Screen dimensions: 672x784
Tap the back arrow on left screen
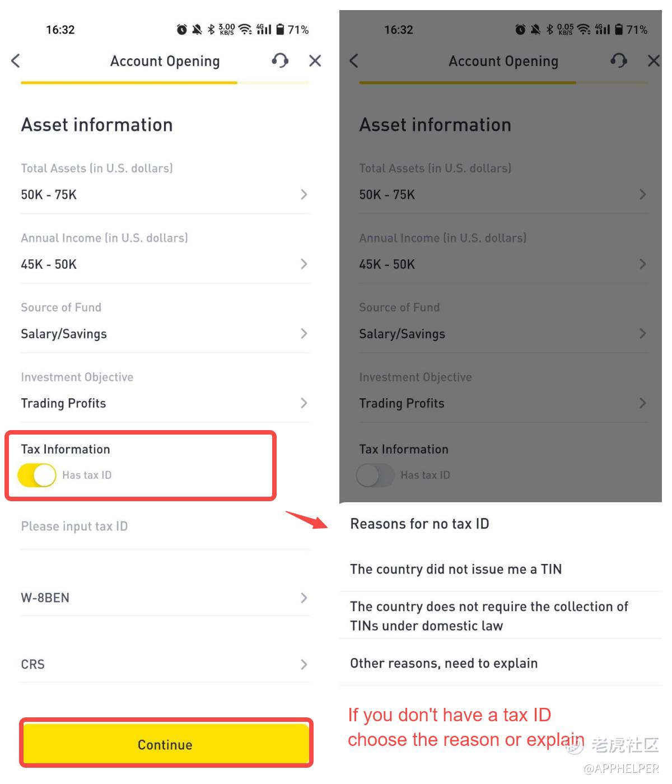[16, 60]
